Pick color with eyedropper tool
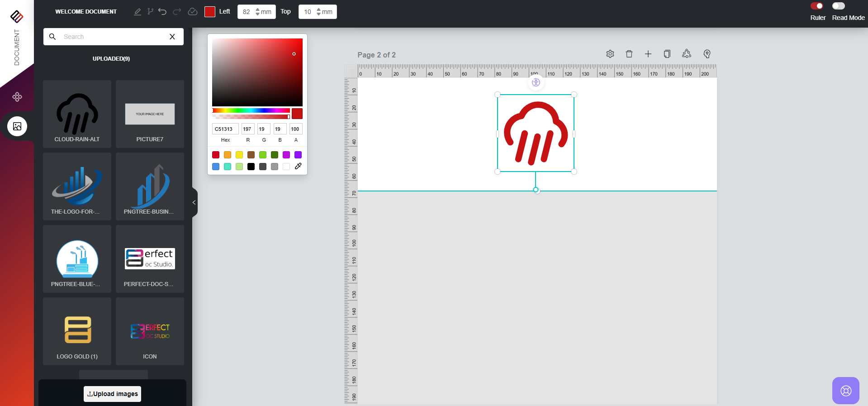 click(x=298, y=167)
